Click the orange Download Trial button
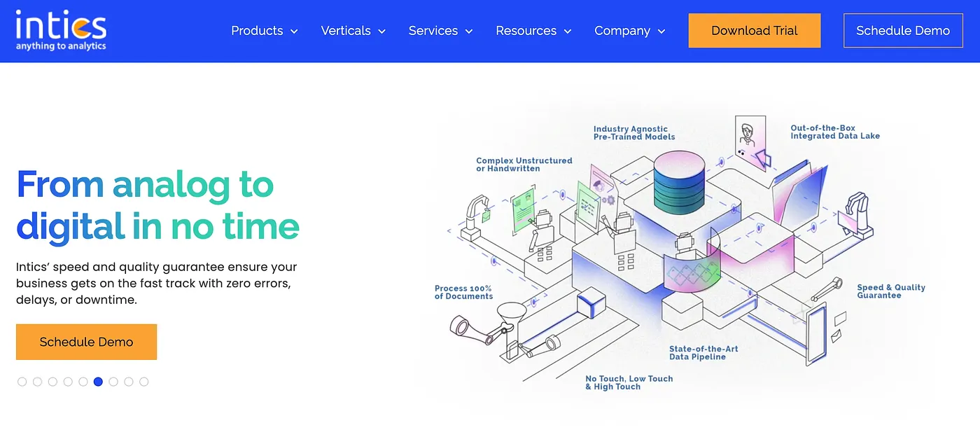Screen dimensions: 980x444 click(755, 31)
